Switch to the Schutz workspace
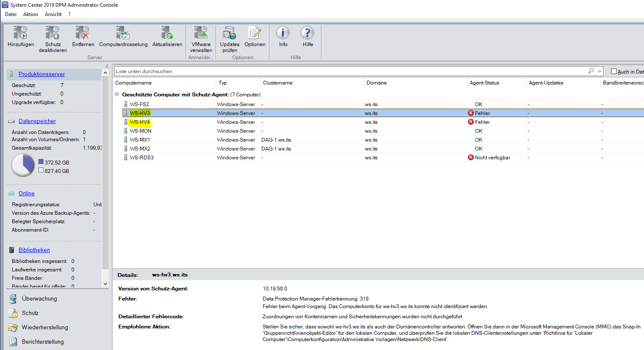This screenshot has width=644, height=350. coord(30,313)
